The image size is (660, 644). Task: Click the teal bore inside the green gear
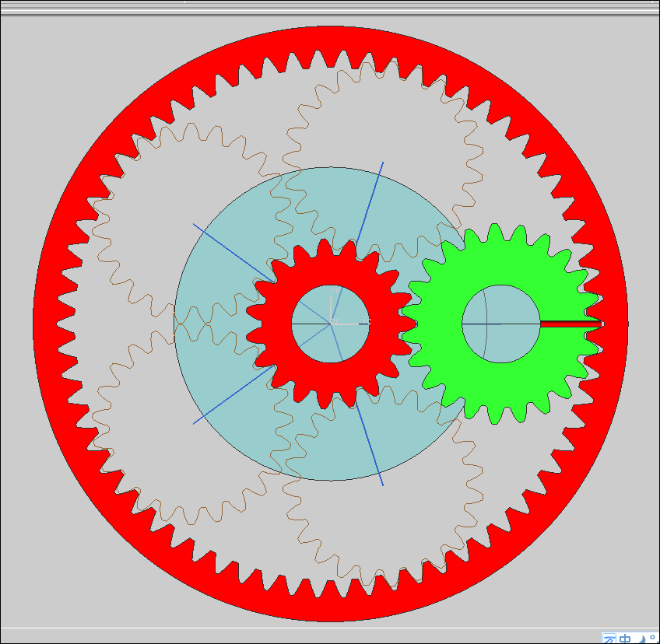click(501, 324)
